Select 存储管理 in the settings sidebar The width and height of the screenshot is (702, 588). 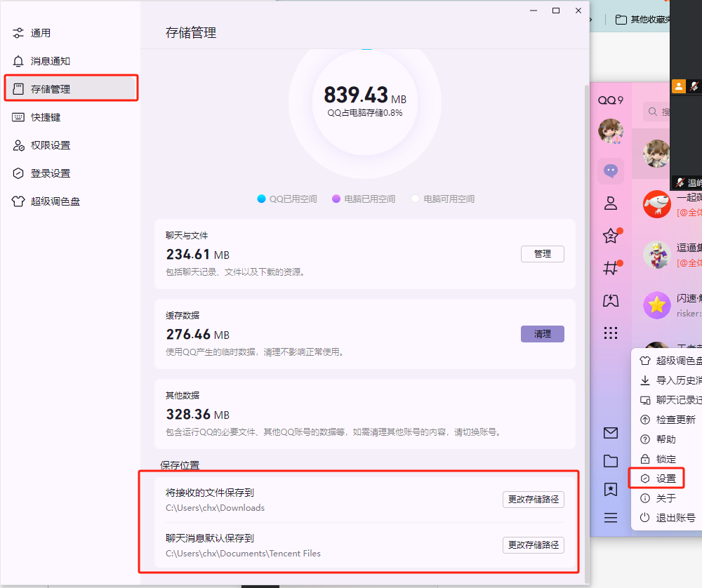(x=71, y=88)
